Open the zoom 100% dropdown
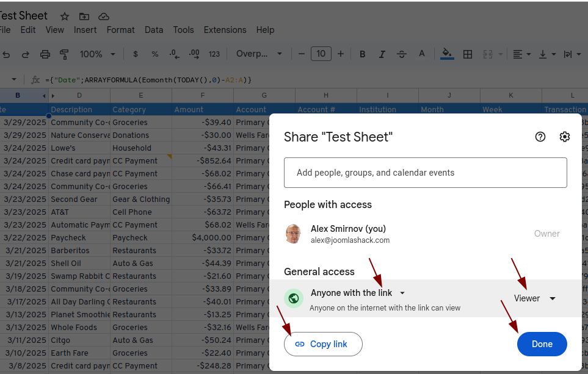This screenshot has height=374, width=588. tap(96, 54)
